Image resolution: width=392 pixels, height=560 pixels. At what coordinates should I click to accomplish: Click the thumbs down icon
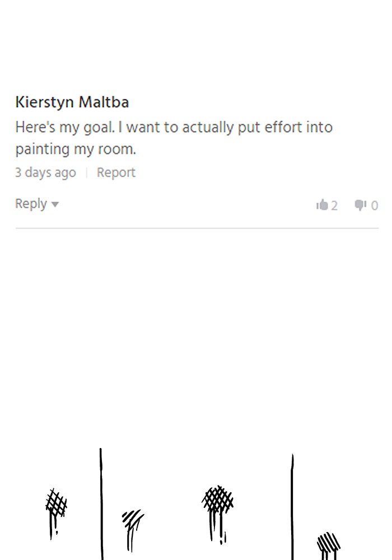point(361,206)
